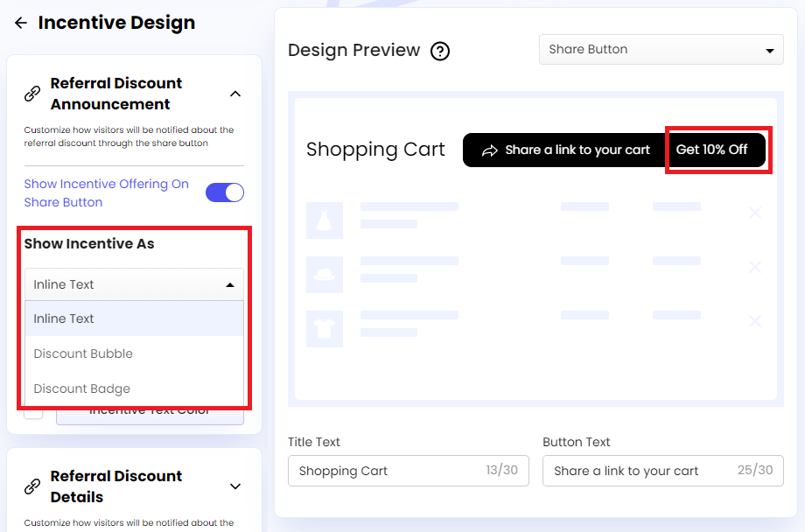Remove the first cart item with its X

point(754,212)
